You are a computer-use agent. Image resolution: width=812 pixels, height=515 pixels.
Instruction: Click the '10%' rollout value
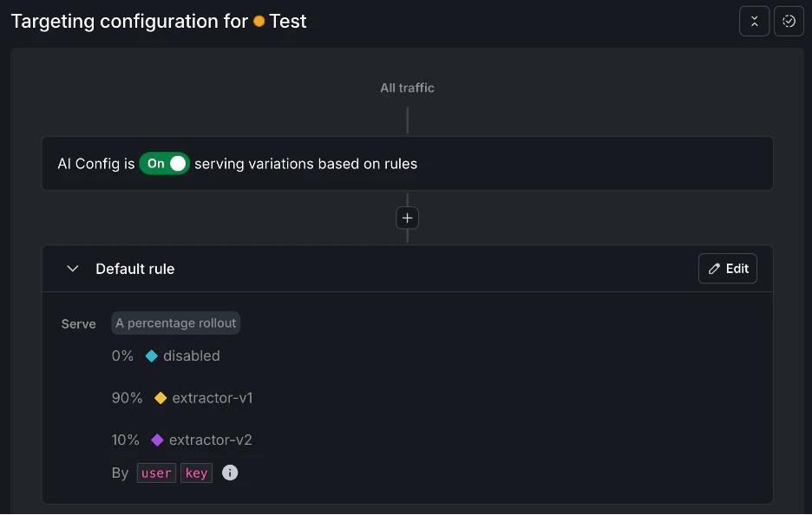click(x=125, y=440)
